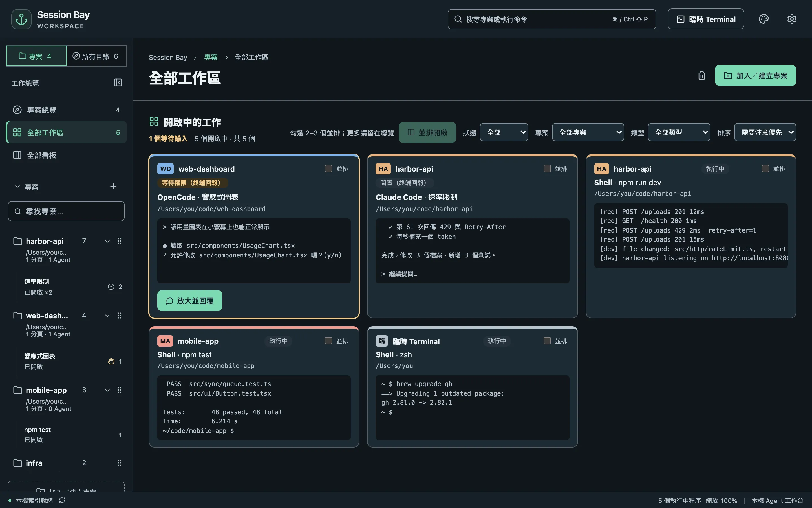Check 並排 on 臨時 Terminal card
812x508 pixels.
pyautogui.click(x=547, y=341)
